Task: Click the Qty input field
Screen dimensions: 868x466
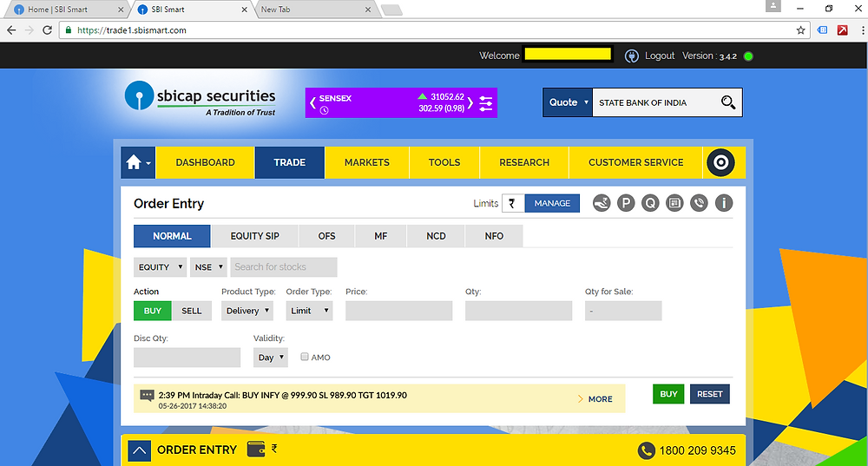Action: tap(519, 311)
